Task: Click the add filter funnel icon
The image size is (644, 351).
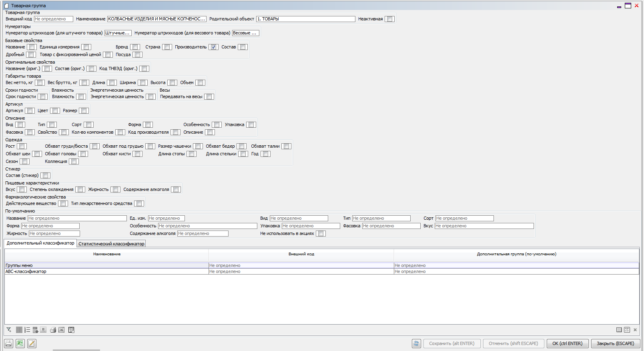Action: click(x=9, y=330)
